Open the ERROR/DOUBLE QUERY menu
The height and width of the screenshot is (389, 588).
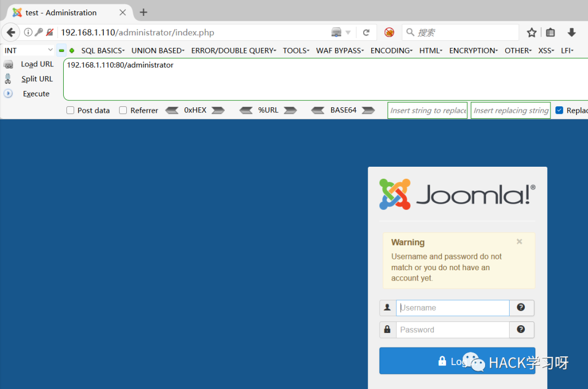(x=234, y=51)
